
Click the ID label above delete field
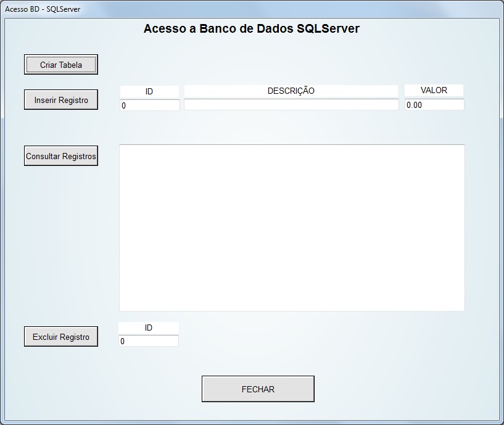point(149,328)
